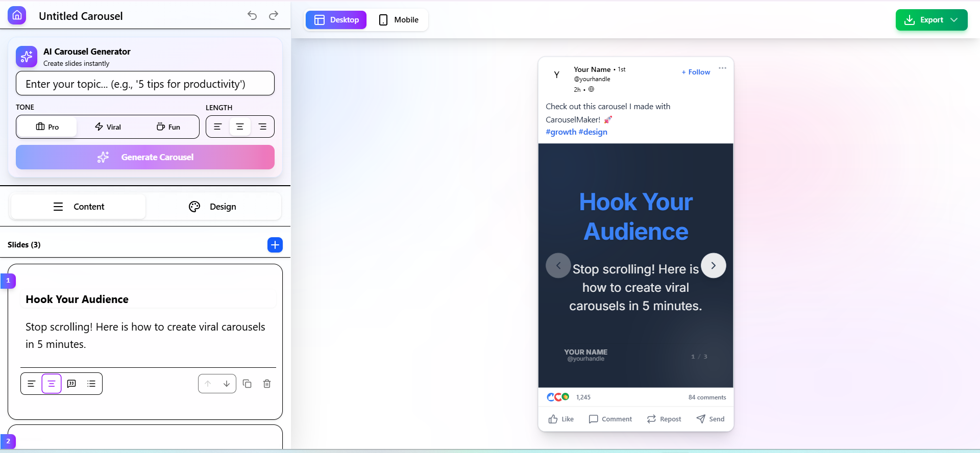Viewport: 980px width, 453px height.
Task: Left-align the text on slide 1
Action: click(x=31, y=384)
